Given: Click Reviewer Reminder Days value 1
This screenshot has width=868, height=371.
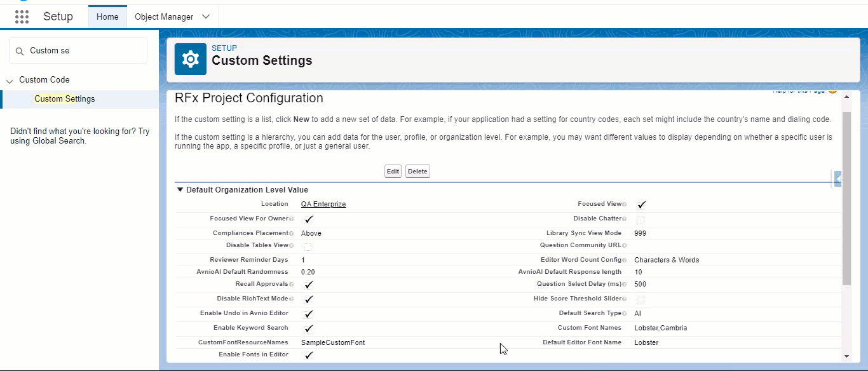Looking at the screenshot, I should (x=303, y=260).
